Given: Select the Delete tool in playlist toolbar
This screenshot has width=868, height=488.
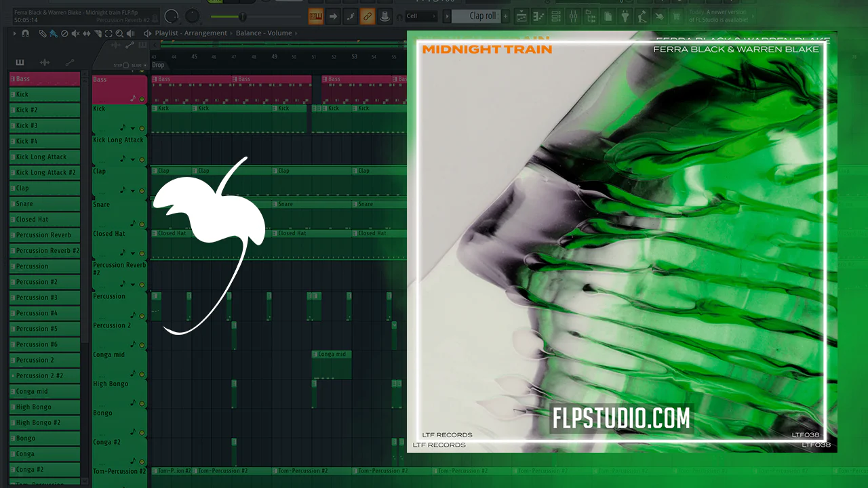Looking at the screenshot, I should pyautogui.click(x=64, y=33).
